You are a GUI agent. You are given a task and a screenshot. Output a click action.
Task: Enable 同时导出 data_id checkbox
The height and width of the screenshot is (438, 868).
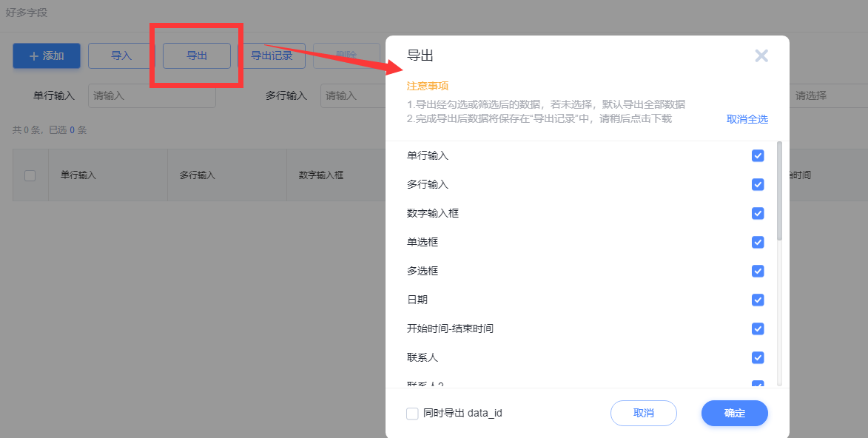pyautogui.click(x=412, y=413)
